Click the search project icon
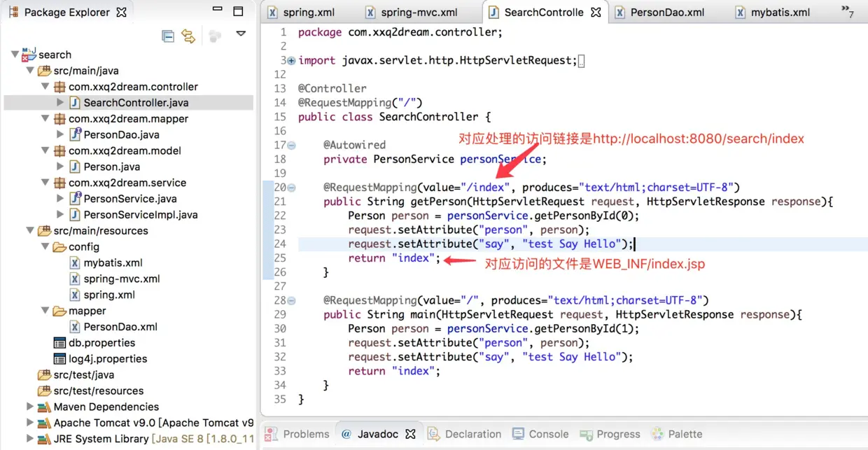868x450 pixels. point(29,55)
